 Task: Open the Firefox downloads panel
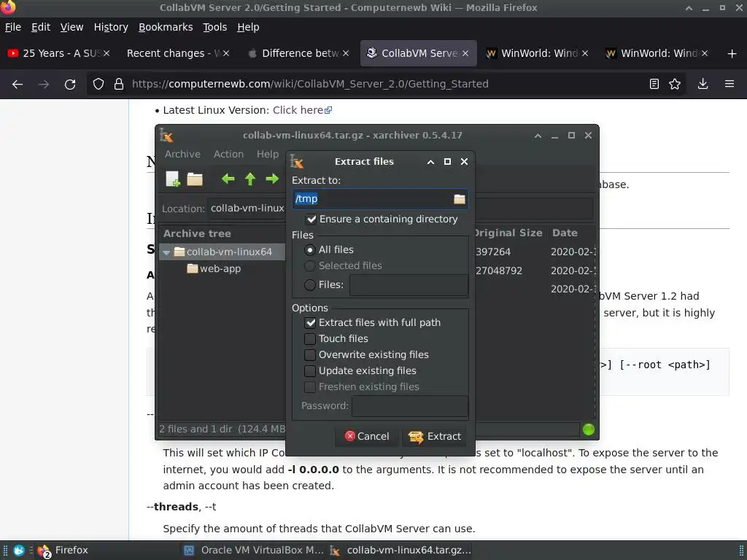tap(703, 85)
